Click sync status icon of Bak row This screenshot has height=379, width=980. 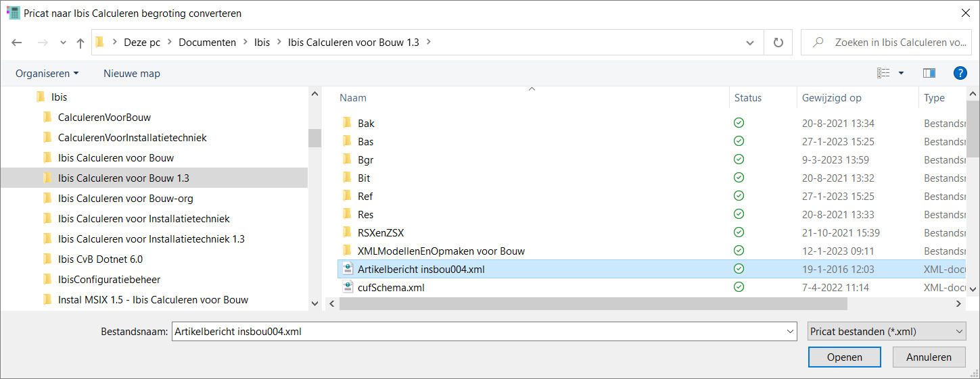coord(739,123)
